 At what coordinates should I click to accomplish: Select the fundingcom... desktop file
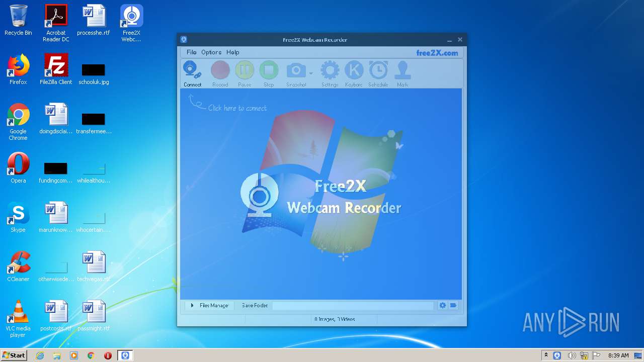click(56, 172)
